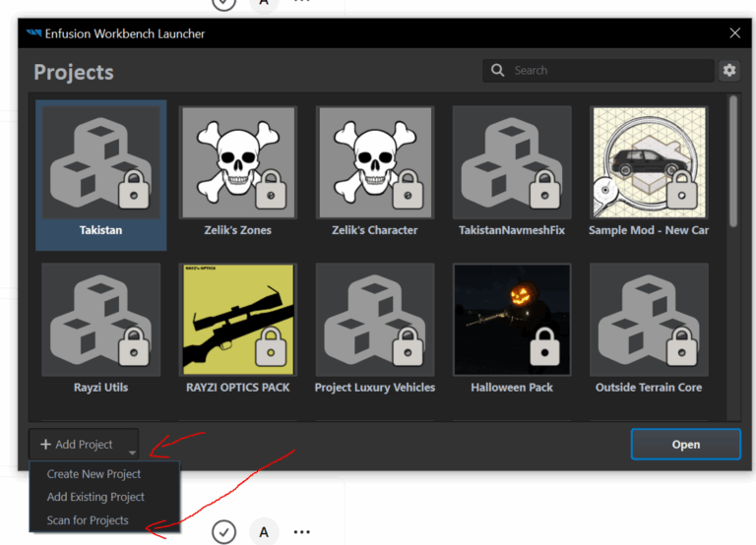Choose Create New Project from menu
The image size is (756, 545).
(94, 474)
